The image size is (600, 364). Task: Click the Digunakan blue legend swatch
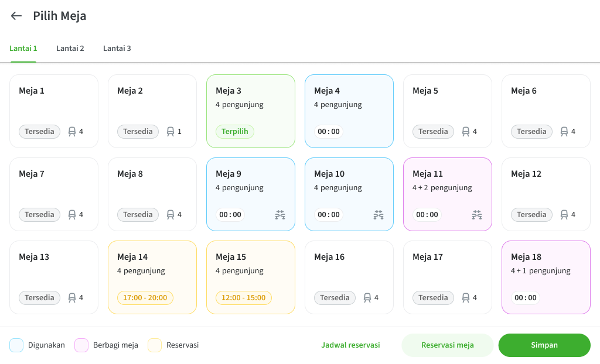coord(16,345)
